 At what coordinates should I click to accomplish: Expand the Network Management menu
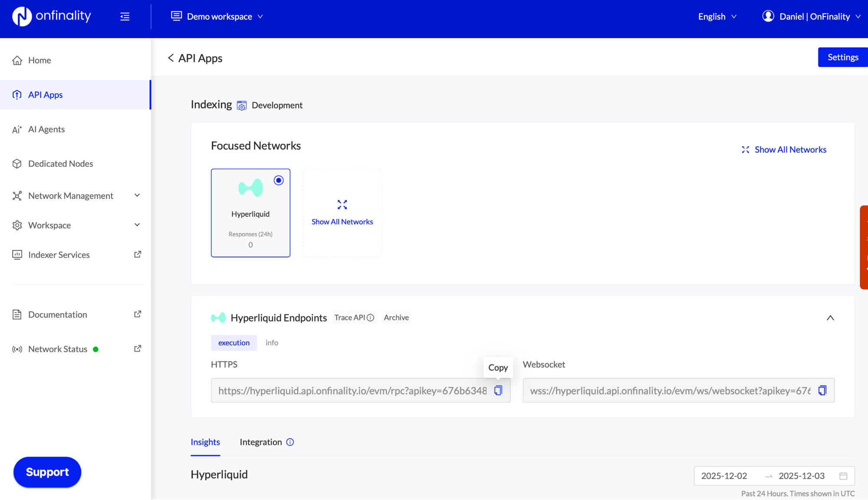coord(137,195)
